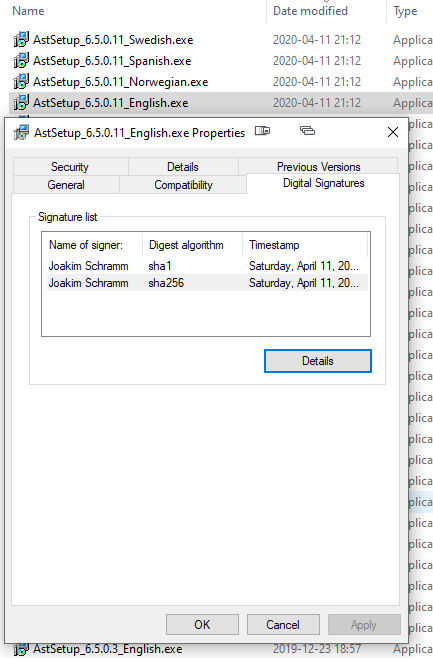Image resolution: width=433 pixels, height=658 pixels.
Task: Click the date modified of Swedish.exe
Action: pos(317,40)
